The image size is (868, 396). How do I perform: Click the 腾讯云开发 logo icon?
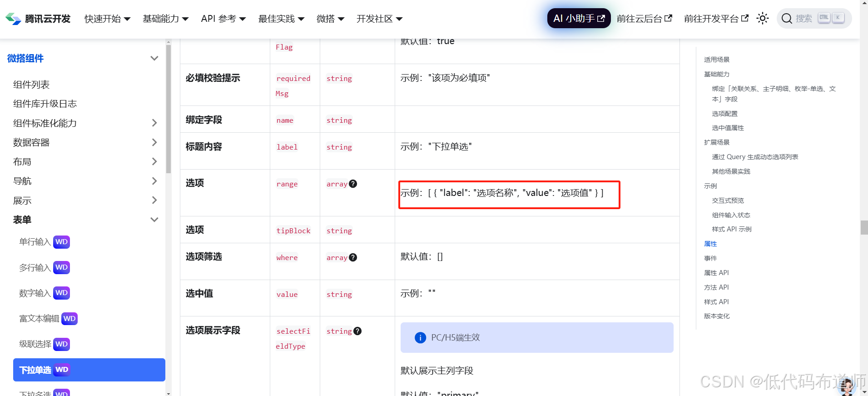point(13,19)
